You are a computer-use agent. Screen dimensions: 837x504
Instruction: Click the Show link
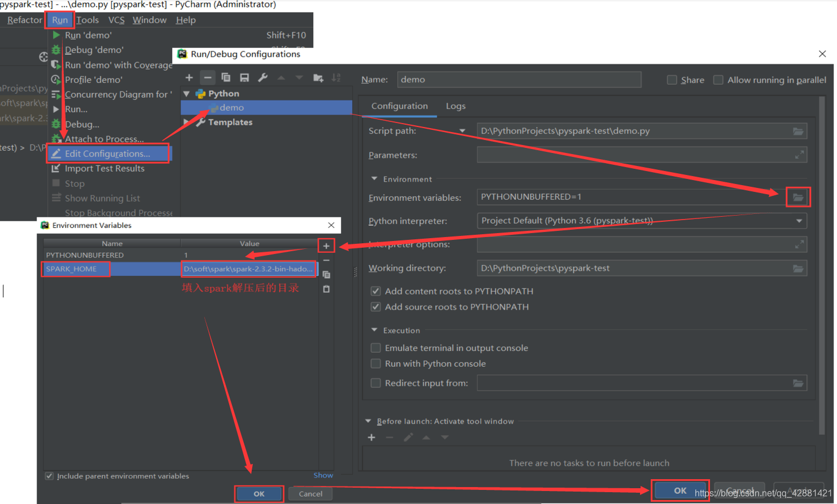click(x=323, y=475)
